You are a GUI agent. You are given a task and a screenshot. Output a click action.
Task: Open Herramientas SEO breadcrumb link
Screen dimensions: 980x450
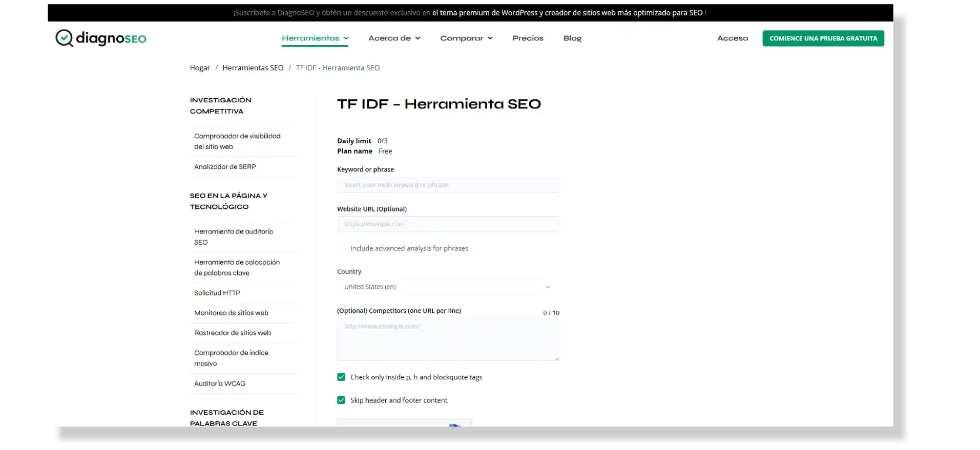253,68
